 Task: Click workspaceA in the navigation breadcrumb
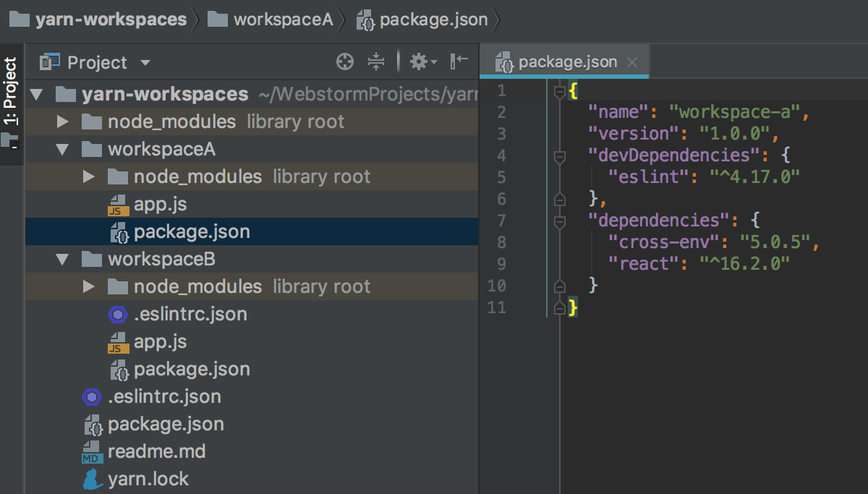(x=282, y=20)
